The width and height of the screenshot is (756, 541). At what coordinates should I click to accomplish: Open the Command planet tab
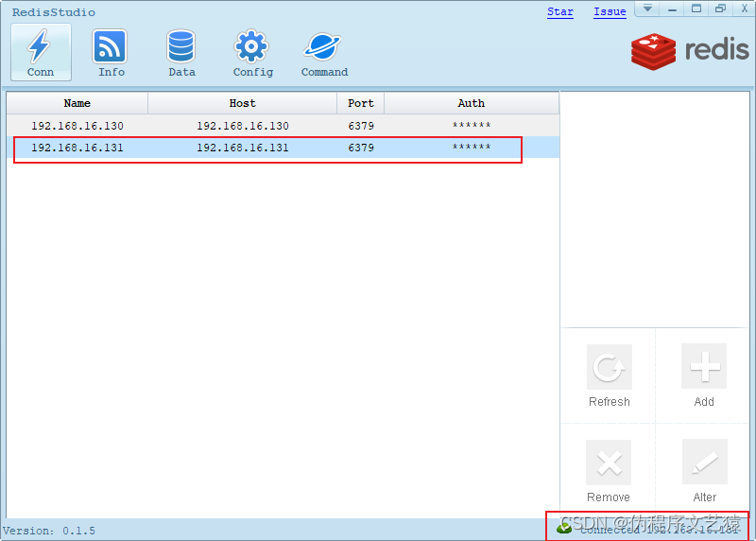[x=324, y=52]
